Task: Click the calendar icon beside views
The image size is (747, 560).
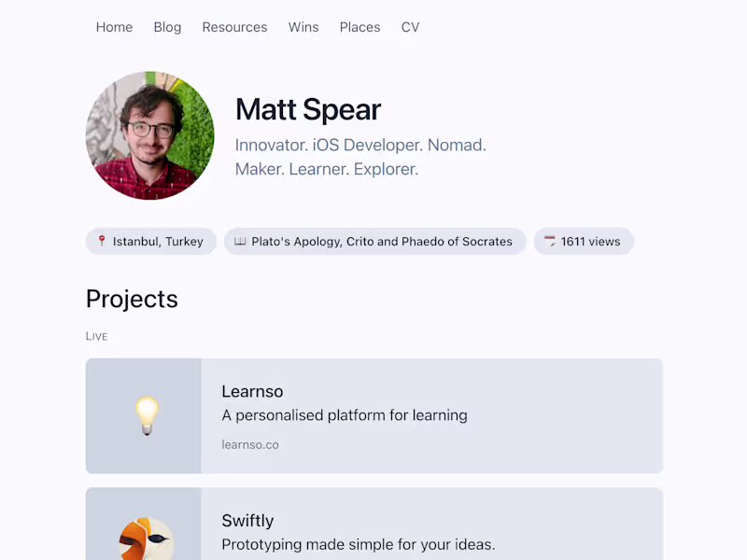Action: [x=550, y=241]
